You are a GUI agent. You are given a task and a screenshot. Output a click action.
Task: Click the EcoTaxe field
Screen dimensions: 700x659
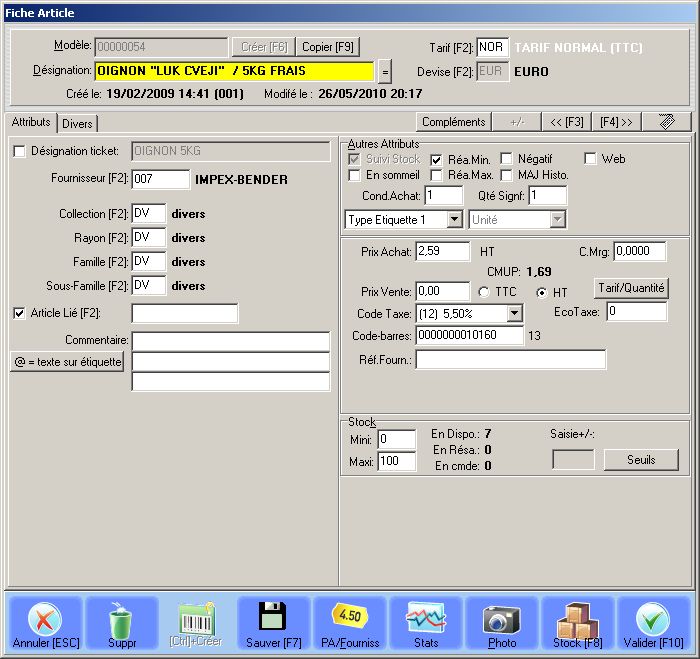(x=637, y=312)
